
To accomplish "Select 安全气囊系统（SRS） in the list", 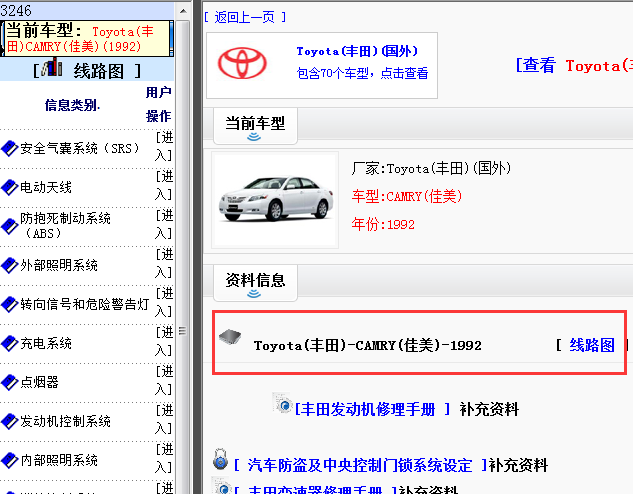I will 80,149.
